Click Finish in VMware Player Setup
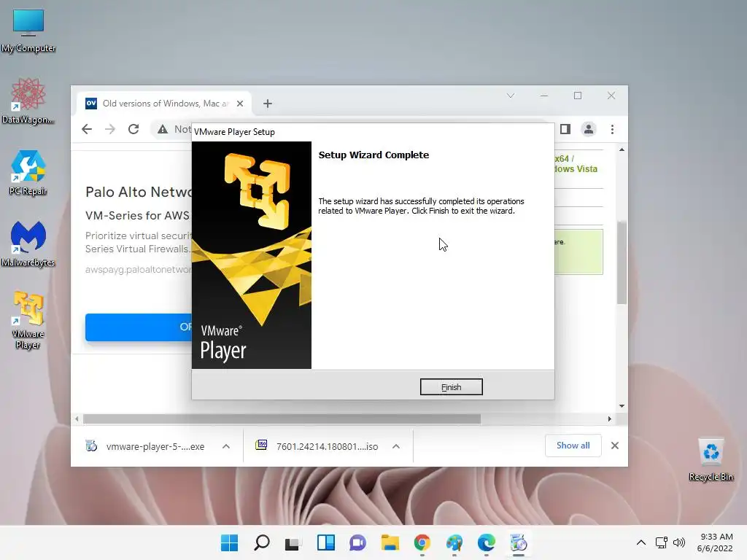The height and width of the screenshot is (560, 747). 451,386
